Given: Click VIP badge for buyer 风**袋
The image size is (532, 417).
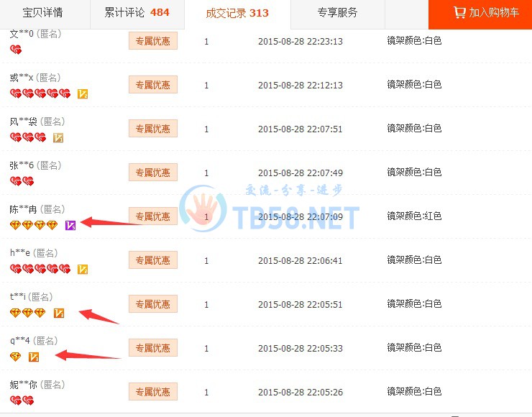Looking at the screenshot, I should [58, 137].
